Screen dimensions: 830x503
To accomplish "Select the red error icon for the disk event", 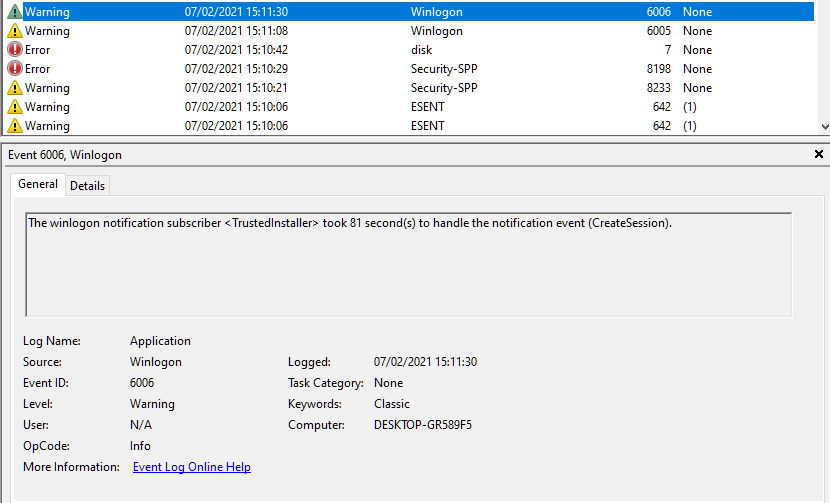I will (14, 50).
